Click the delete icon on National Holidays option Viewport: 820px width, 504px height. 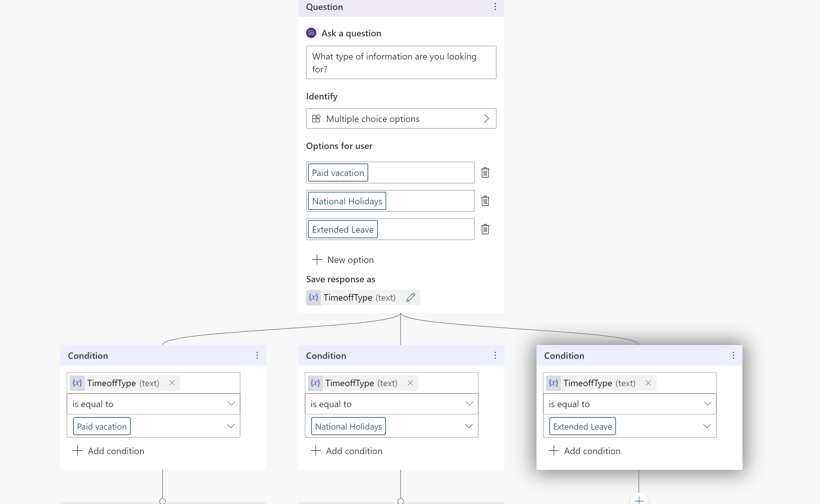pyautogui.click(x=485, y=201)
